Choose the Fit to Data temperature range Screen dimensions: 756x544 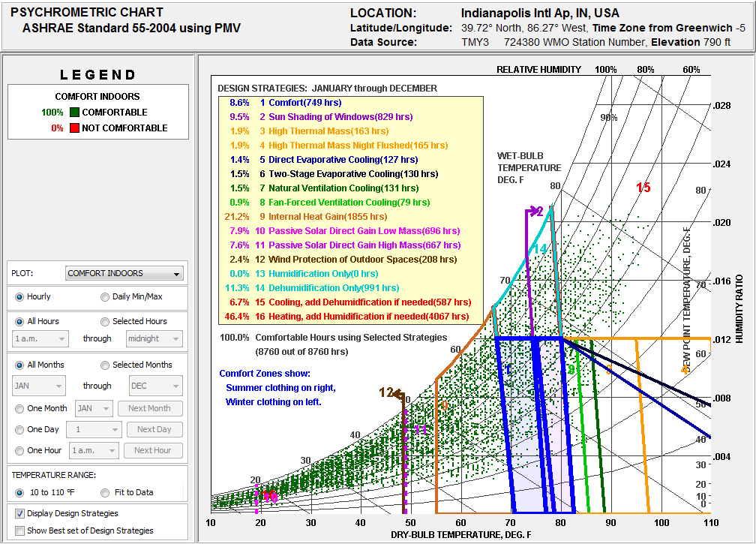click(x=105, y=493)
